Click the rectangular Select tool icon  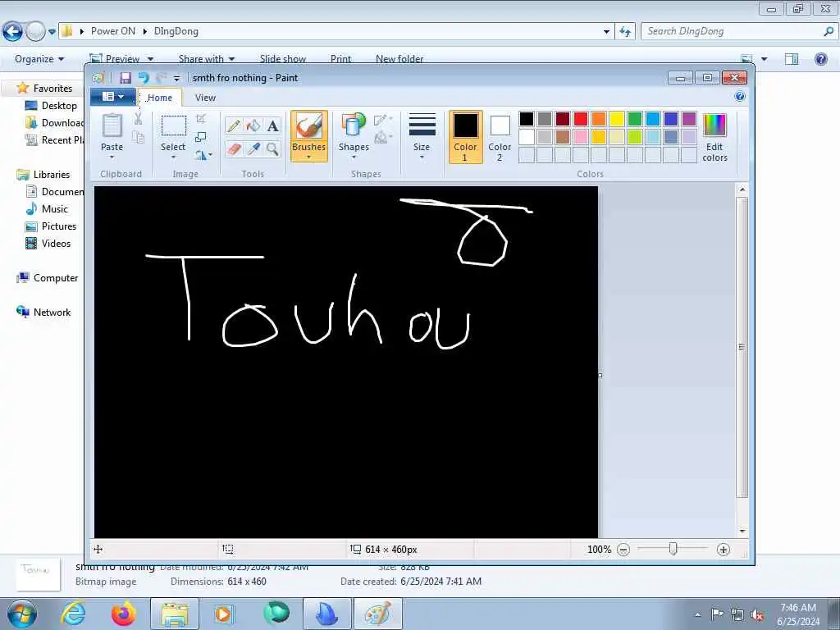pyautogui.click(x=174, y=126)
